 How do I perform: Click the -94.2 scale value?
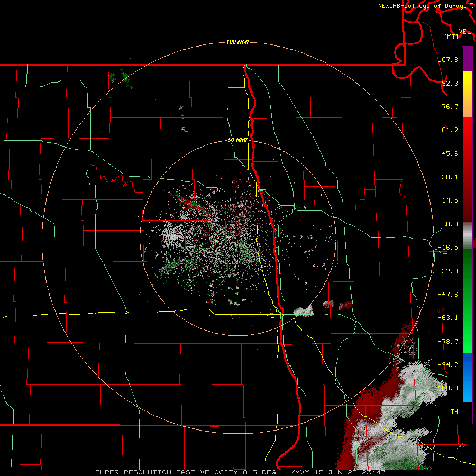point(448,365)
